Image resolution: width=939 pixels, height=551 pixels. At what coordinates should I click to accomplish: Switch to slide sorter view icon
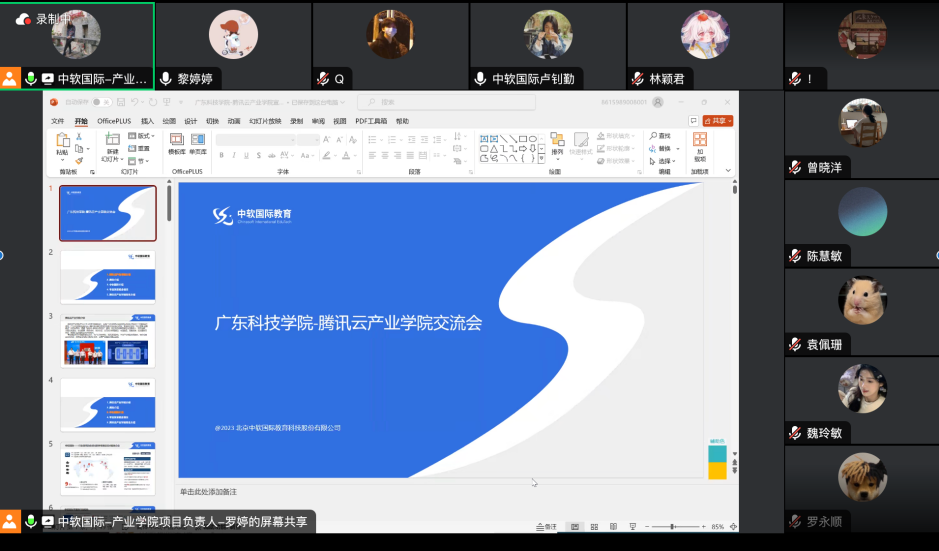coord(594,526)
